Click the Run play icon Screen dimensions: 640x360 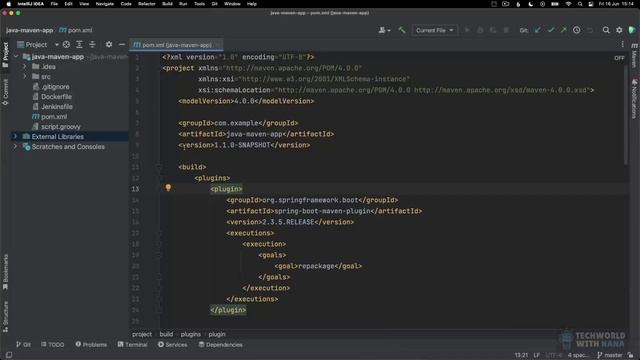[x=467, y=30]
